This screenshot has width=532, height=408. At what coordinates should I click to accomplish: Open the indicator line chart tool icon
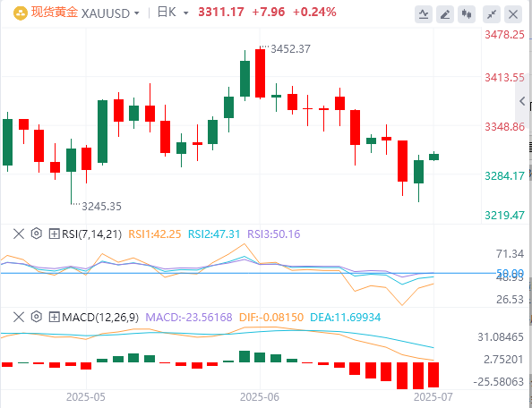pos(424,14)
